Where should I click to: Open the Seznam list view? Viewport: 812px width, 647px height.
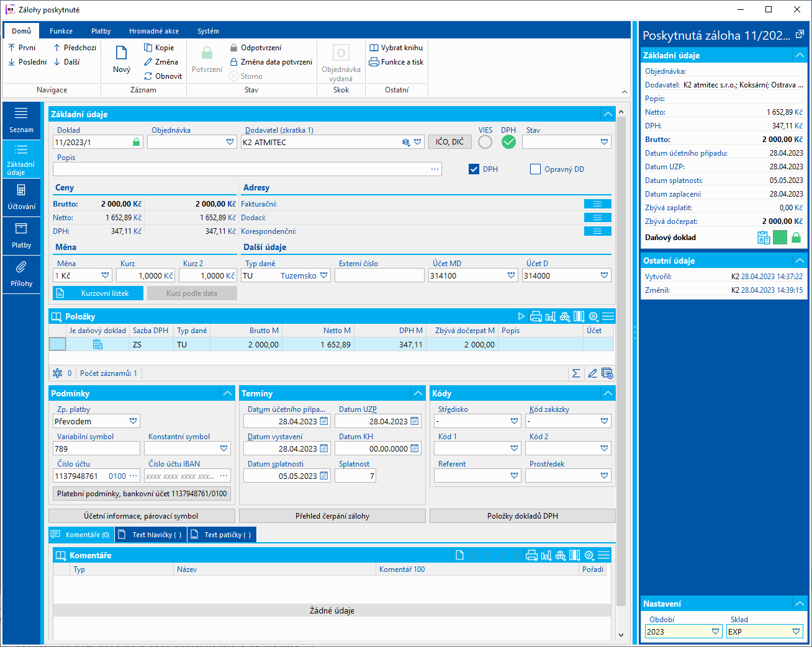click(21, 120)
